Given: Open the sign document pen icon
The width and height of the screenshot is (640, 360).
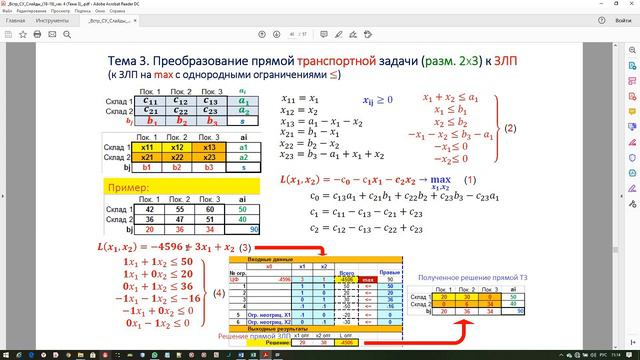Looking at the screenshot, I should coord(353,35).
